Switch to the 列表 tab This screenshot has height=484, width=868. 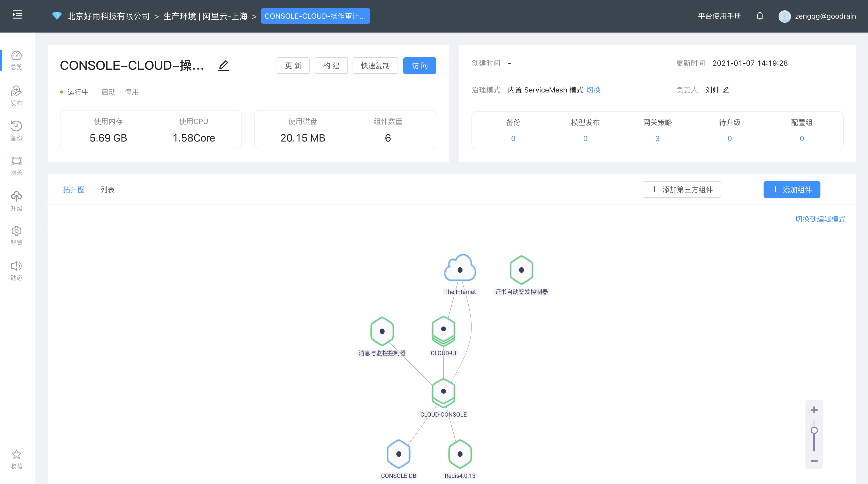point(107,190)
